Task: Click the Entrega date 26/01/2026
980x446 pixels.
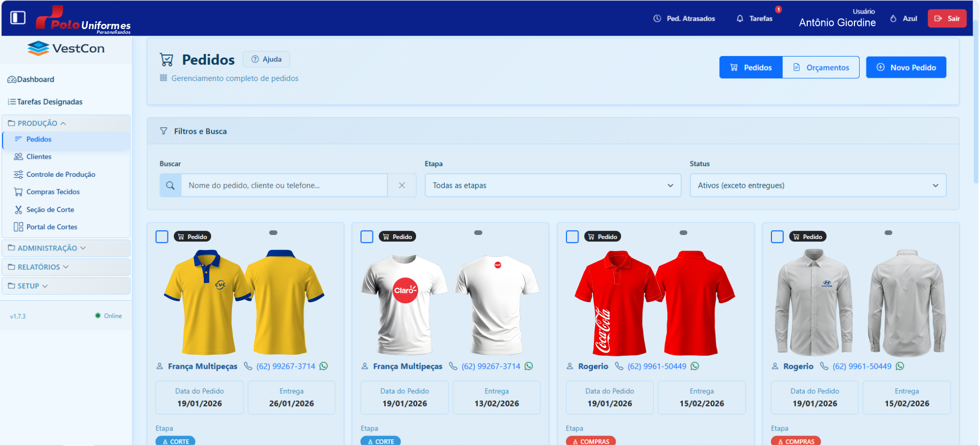Action: pyautogui.click(x=292, y=403)
